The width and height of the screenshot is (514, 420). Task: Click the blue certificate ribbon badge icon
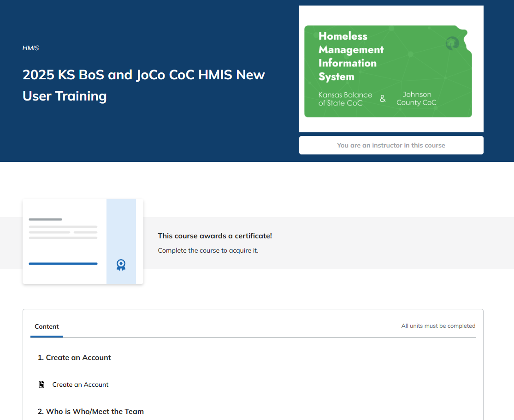[121, 265]
